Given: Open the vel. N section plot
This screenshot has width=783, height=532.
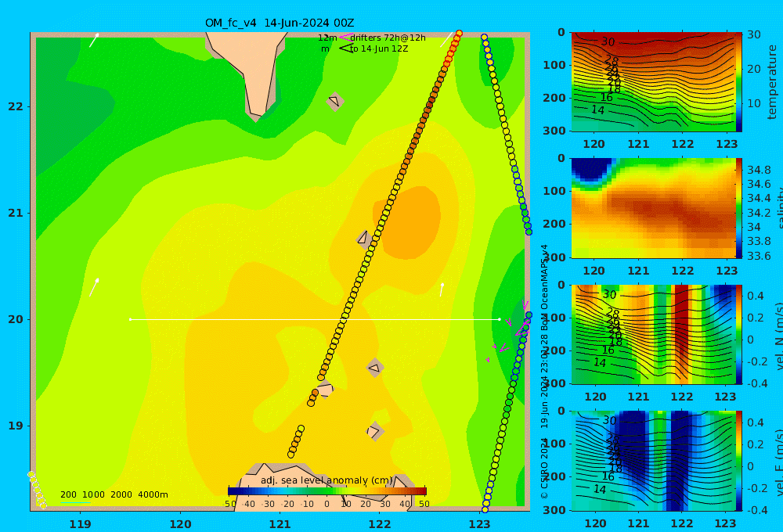Looking at the screenshot, I should point(654,334).
